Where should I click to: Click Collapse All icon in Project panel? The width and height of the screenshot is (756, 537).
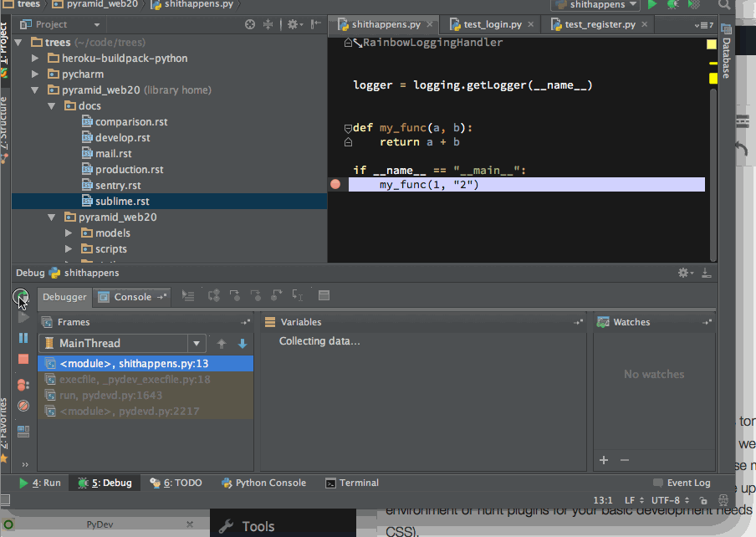[x=268, y=24]
